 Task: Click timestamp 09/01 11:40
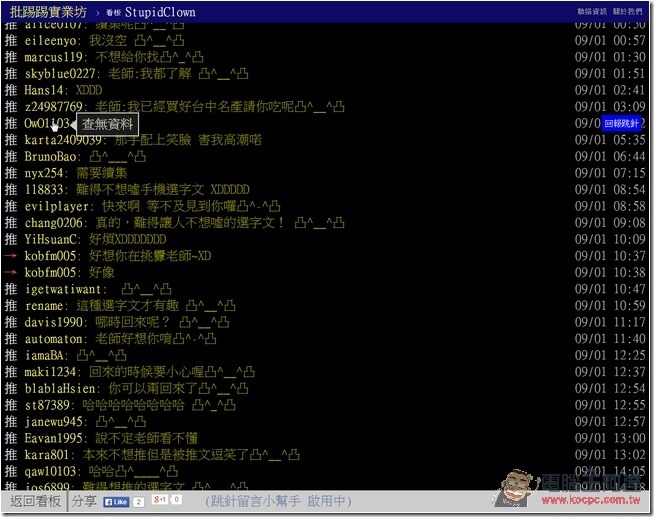point(610,339)
